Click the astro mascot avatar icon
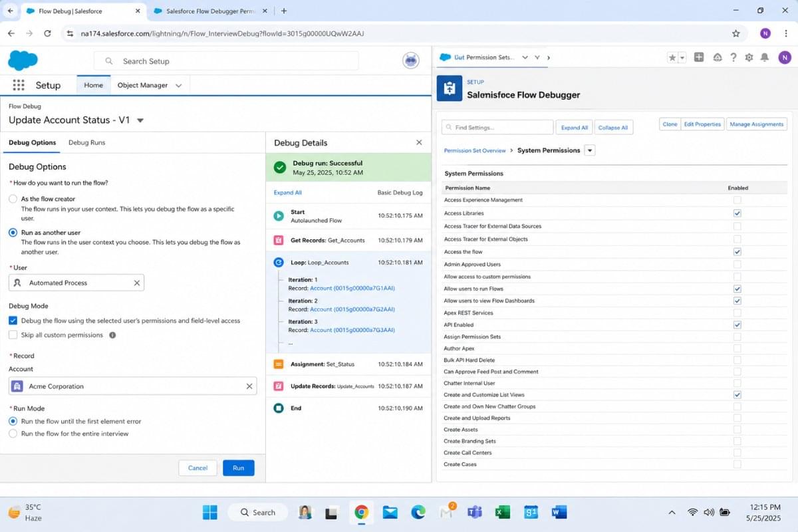This screenshot has height=532, width=798. coord(411,61)
